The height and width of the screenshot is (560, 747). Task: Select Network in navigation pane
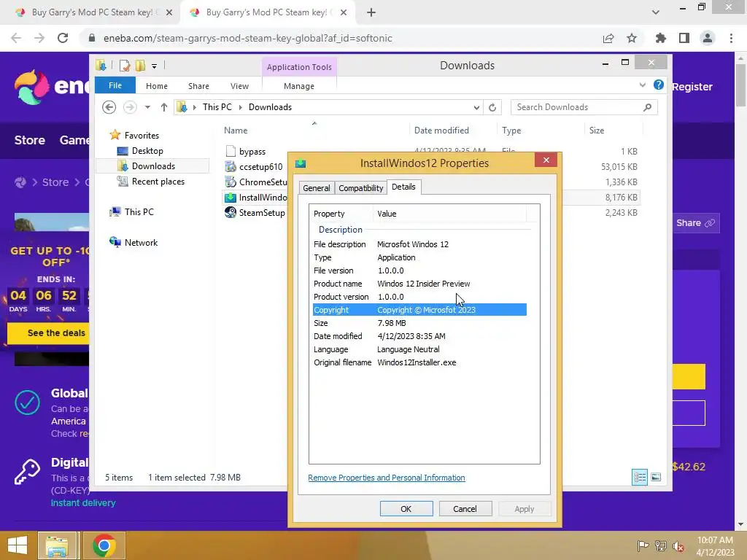coord(141,242)
